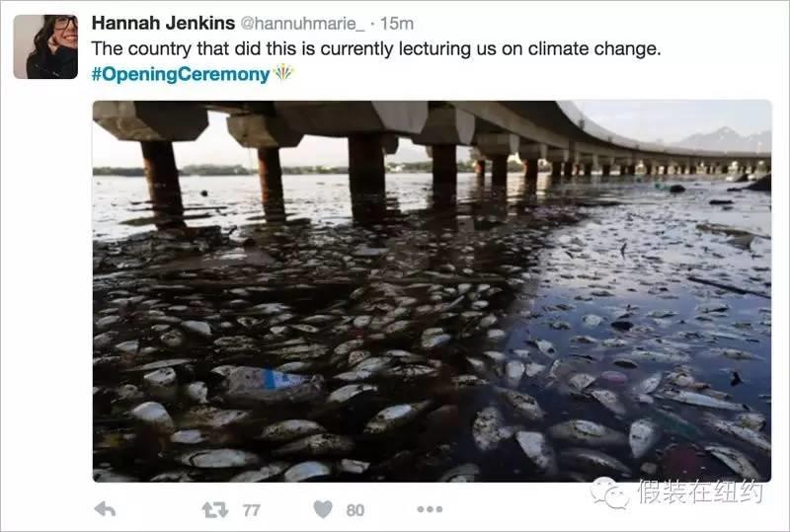Click the WeChat logo watermark

pyautogui.click(x=609, y=492)
